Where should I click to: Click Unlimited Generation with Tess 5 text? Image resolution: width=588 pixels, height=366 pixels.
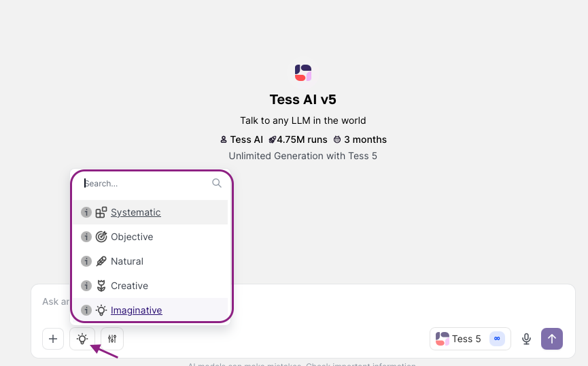[x=303, y=156]
